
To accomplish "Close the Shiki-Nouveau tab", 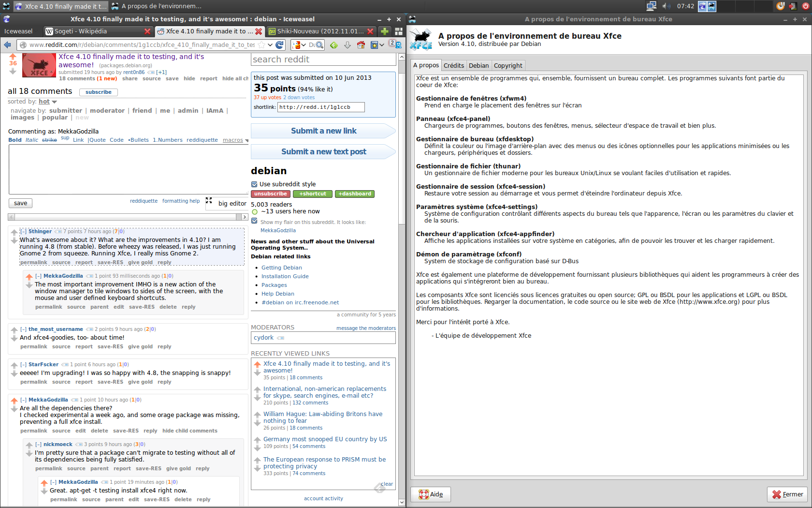I will [x=370, y=31].
